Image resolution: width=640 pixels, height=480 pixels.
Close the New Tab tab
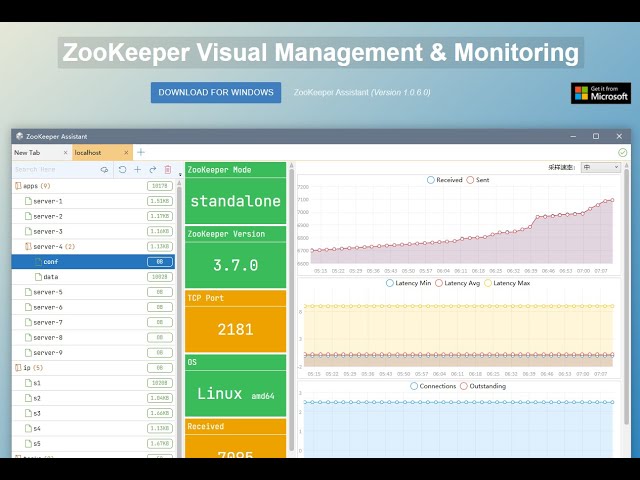tap(65, 153)
